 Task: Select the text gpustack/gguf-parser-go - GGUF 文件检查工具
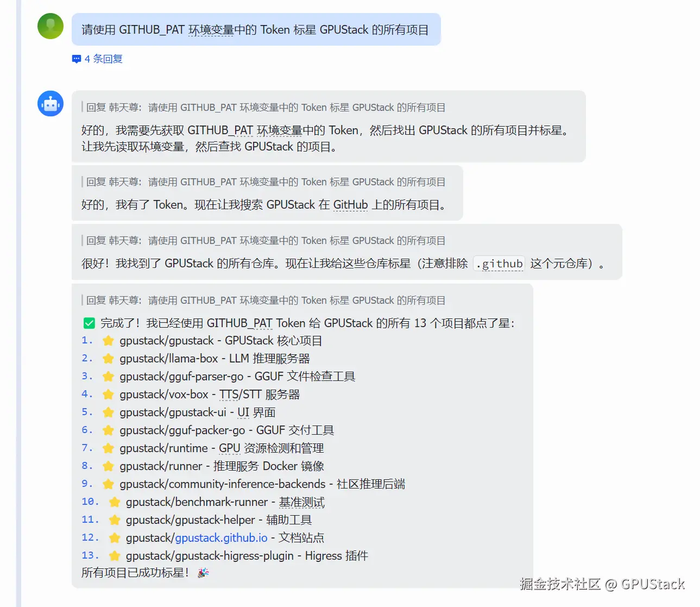pos(237,377)
